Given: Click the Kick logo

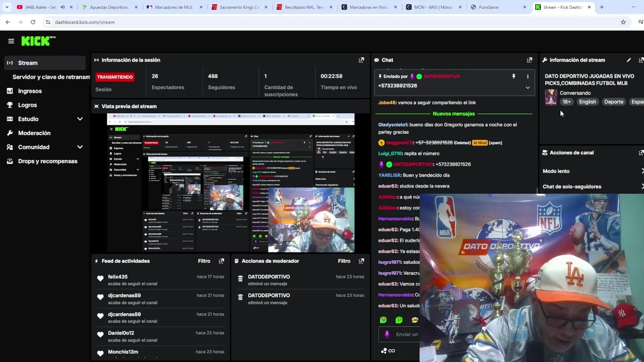Looking at the screenshot, I should coord(38,41).
